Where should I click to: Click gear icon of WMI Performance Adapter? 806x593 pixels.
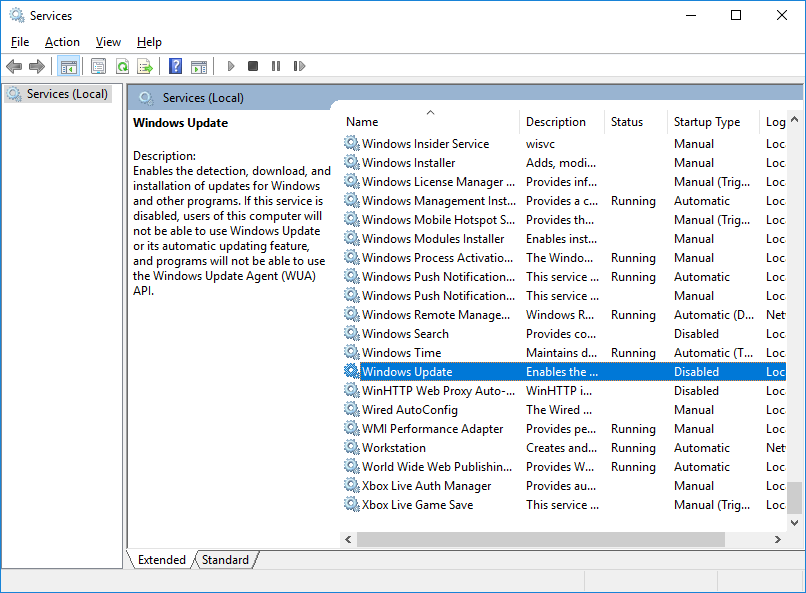pos(352,428)
